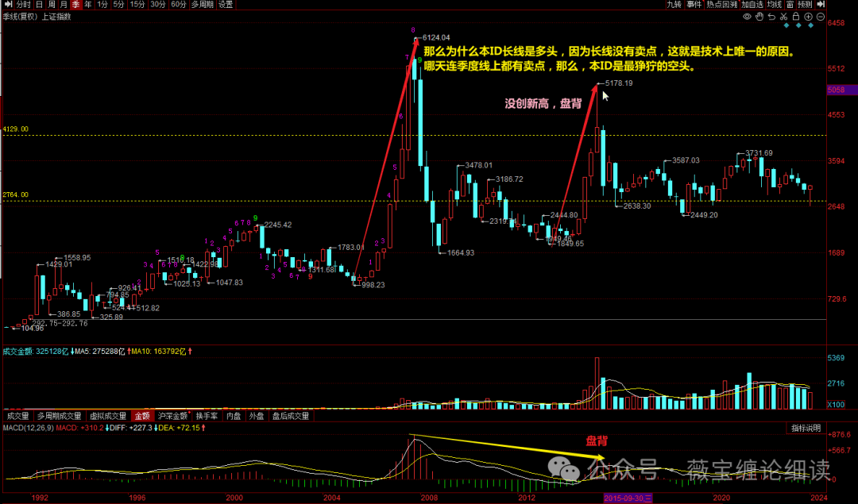Click 加自选 to add to watchlist
The image size is (858, 504).
tap(752, 5)
